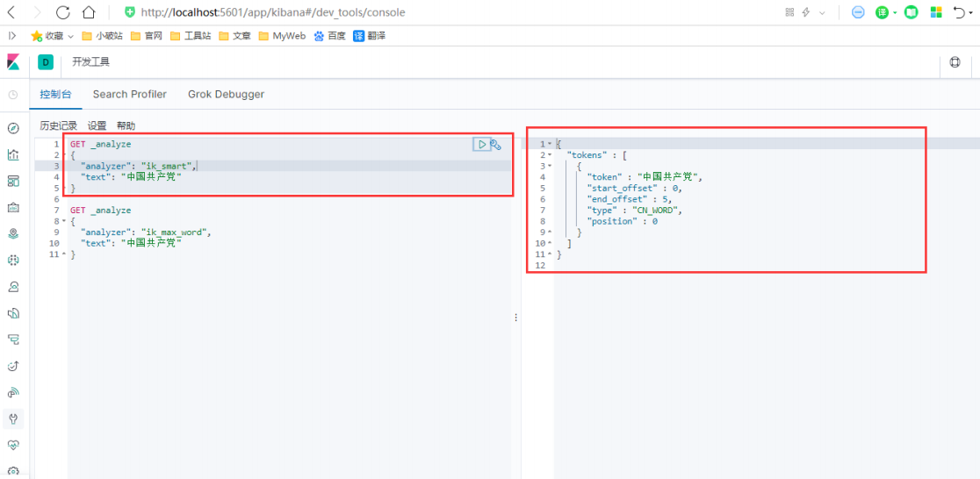Switch to the Search Profiler tab

point(129,94)
